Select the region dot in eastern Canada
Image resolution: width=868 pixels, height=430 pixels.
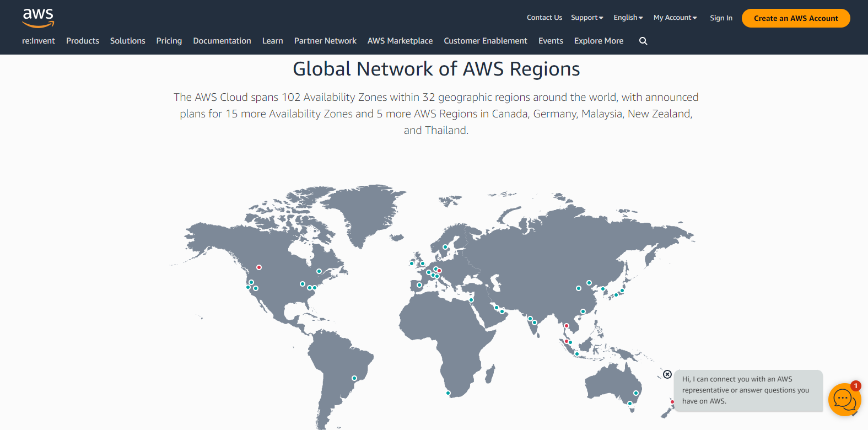[x=319, y=271]
